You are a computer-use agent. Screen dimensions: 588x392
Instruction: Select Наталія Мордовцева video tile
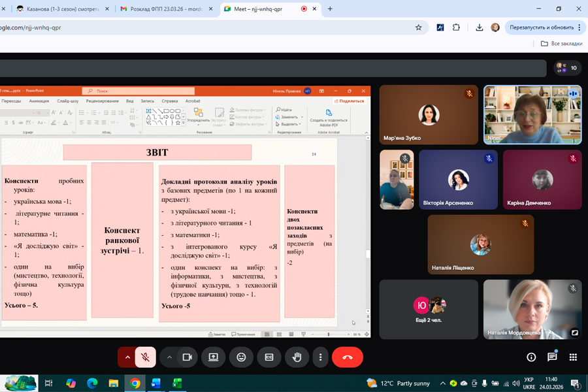pyautogui.click(x=532, y=310)
